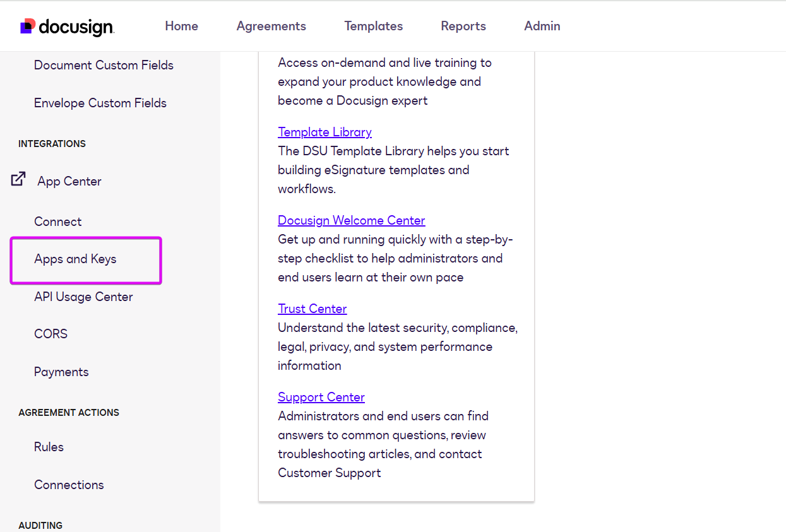Image resolution: width=786 pixels, height=532 pixels.
Task: Select Envelope Custom Fields
Action: click(100, 103)
